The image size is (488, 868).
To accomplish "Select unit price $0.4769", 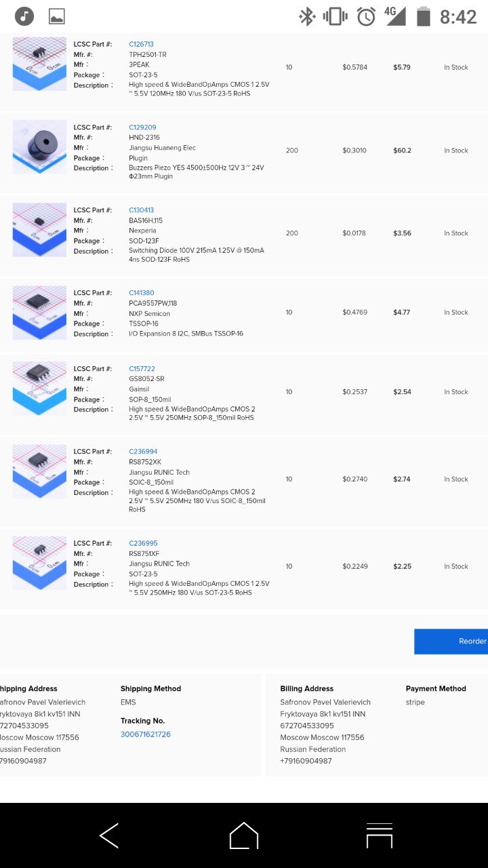I will click(x=354, y=313).
